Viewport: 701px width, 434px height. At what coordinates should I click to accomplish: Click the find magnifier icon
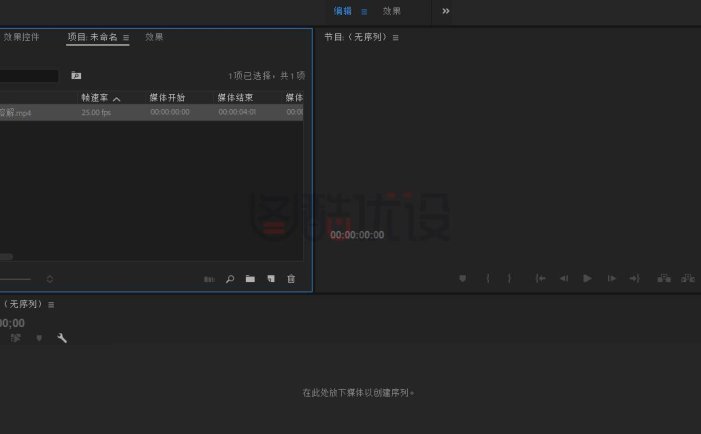click(x=230, y=279)
